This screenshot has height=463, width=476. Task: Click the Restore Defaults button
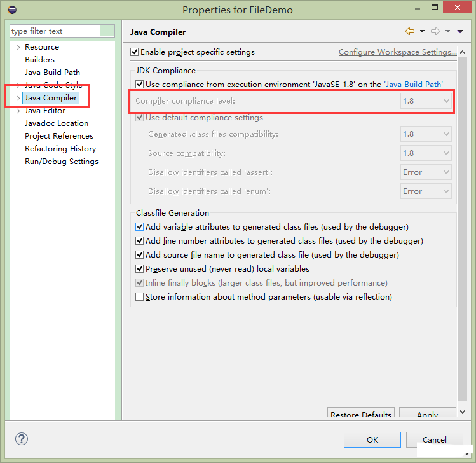[x=361, y=413]
